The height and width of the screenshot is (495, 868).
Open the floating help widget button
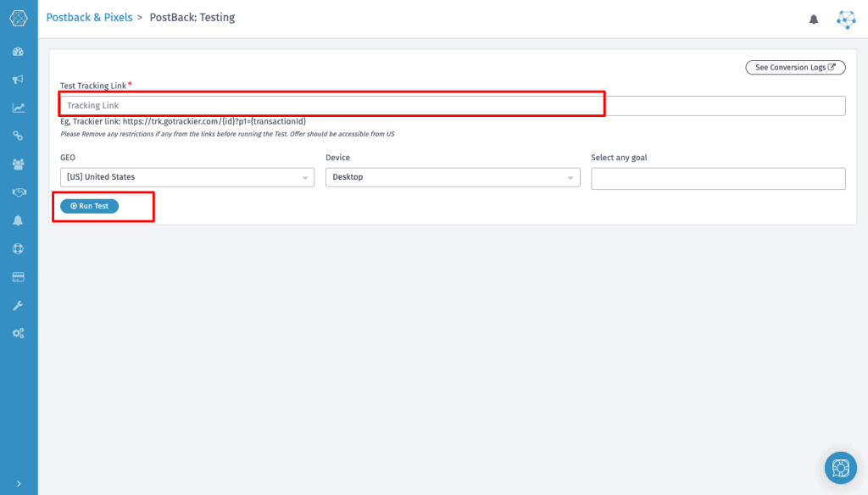840,467
